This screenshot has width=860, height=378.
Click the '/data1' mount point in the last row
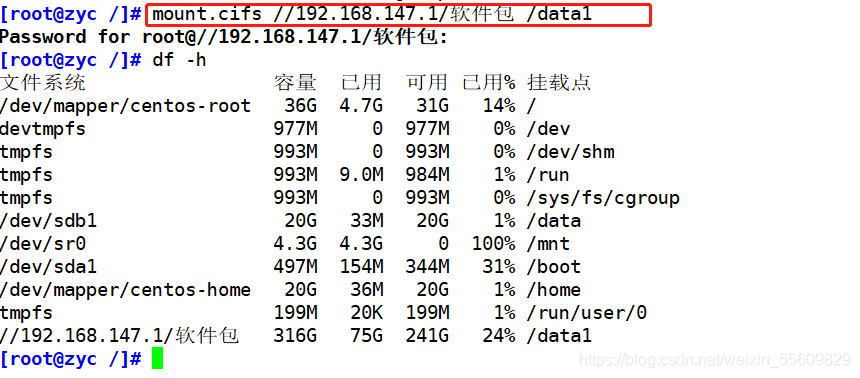[x=559, y=336]
